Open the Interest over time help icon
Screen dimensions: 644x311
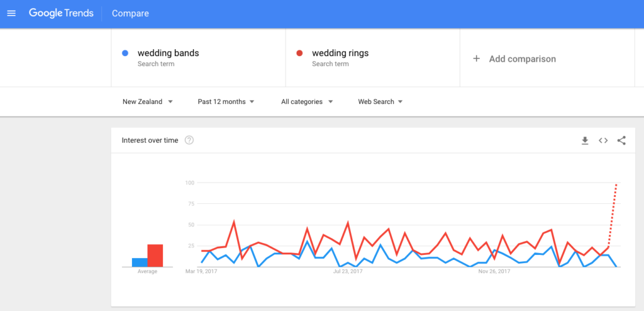click(189, 140)
